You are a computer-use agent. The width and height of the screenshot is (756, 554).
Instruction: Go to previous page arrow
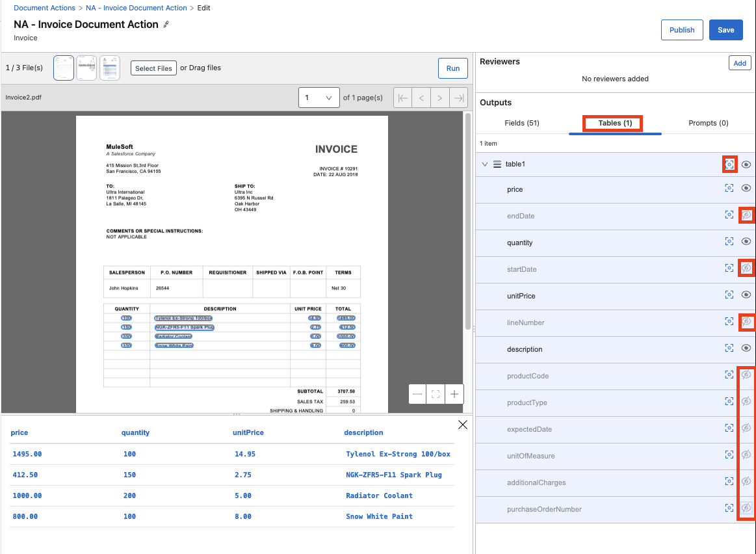click(x=421, y=98)
